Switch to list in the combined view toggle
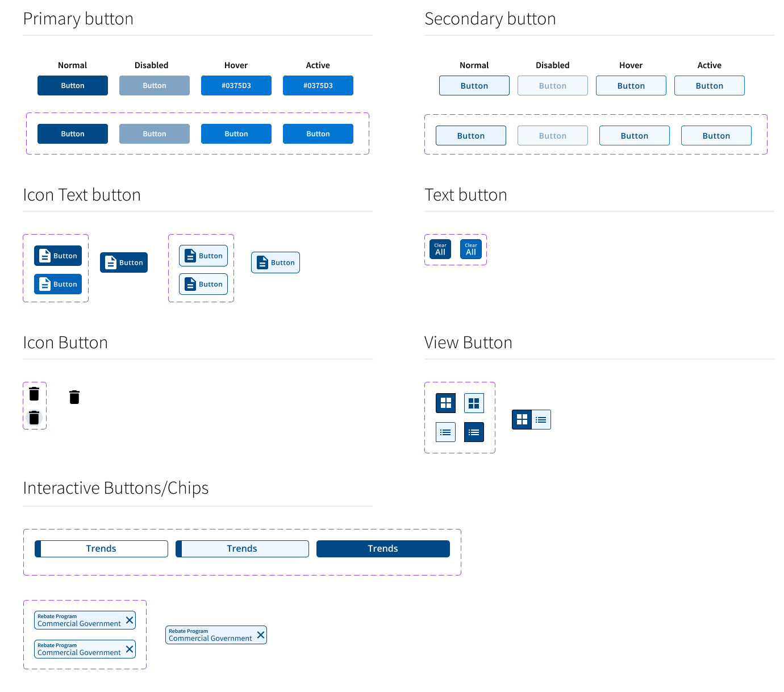The image size is (784, 692). pos(541,420)
